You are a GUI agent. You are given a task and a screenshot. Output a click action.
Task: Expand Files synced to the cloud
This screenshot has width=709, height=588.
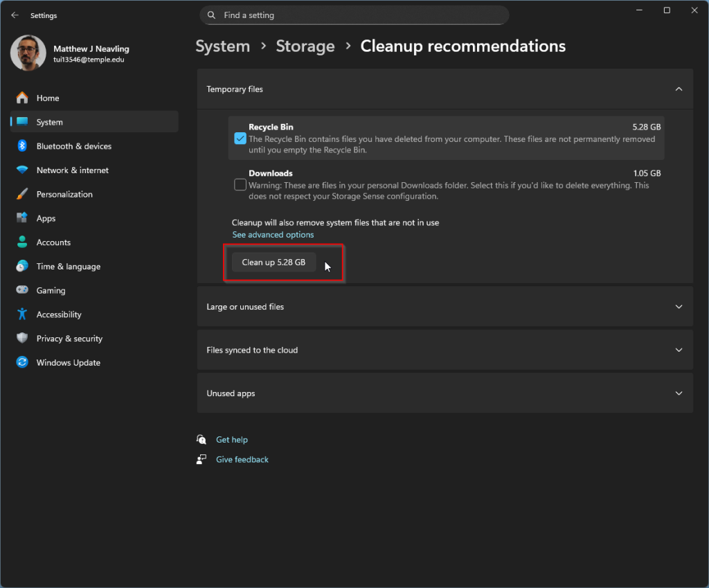(679, 350)
